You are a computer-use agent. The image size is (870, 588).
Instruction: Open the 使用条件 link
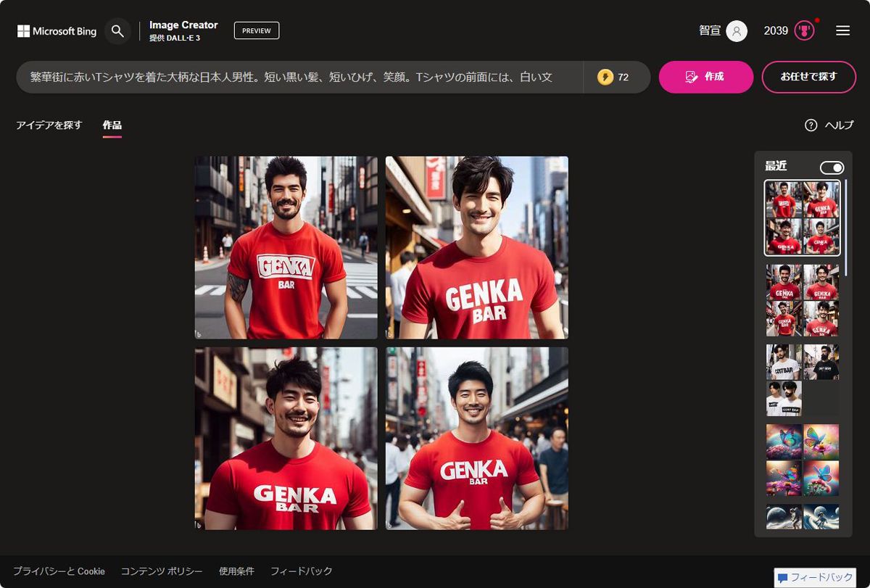[x=236, y=571]
